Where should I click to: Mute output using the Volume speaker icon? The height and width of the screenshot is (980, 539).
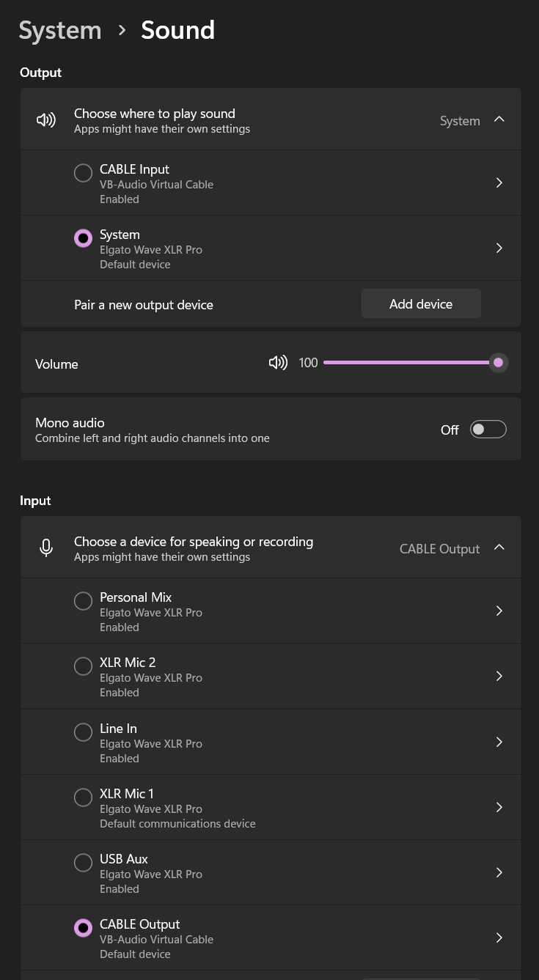[x=278, y=363]
